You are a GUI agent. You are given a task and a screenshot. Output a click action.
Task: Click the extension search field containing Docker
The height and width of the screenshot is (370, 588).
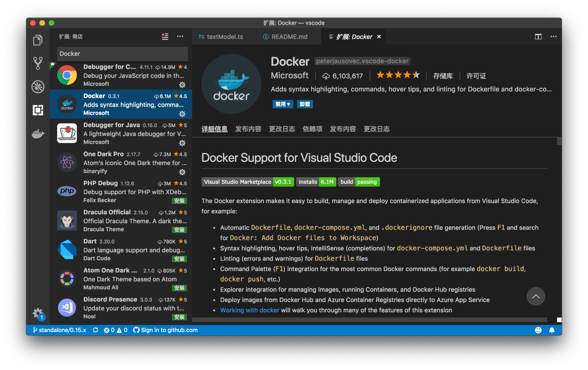tap(122, 54)
